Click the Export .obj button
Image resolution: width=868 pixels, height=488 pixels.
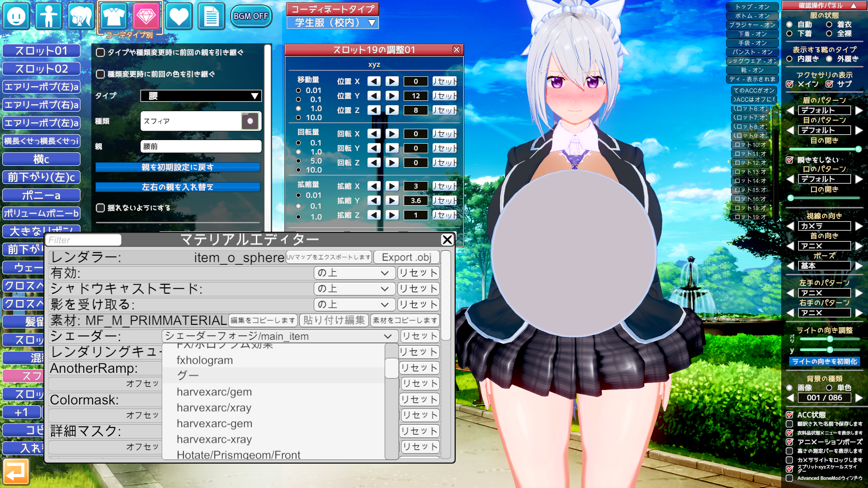point(406,257)
